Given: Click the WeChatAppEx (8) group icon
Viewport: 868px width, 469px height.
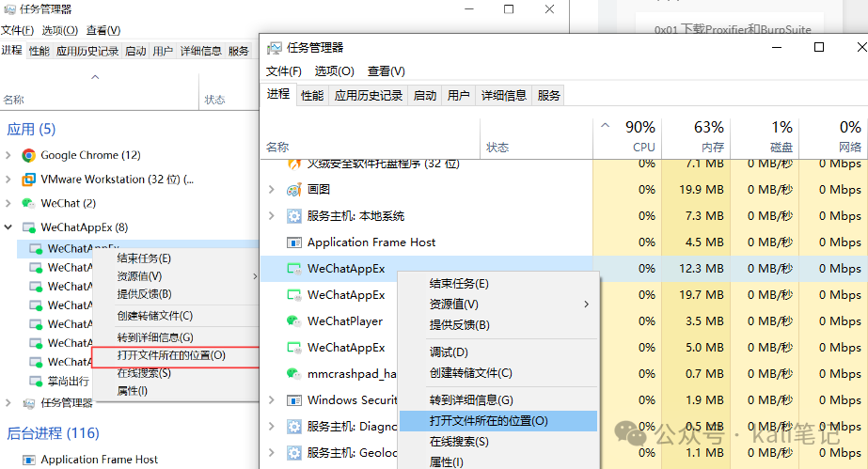Looking at the screenshot, I should [29, 227].
